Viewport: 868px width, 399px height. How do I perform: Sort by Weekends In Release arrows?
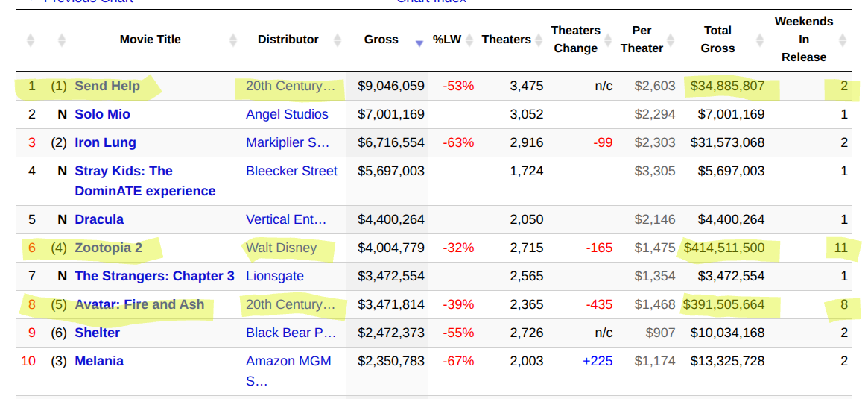coord(843,40)
